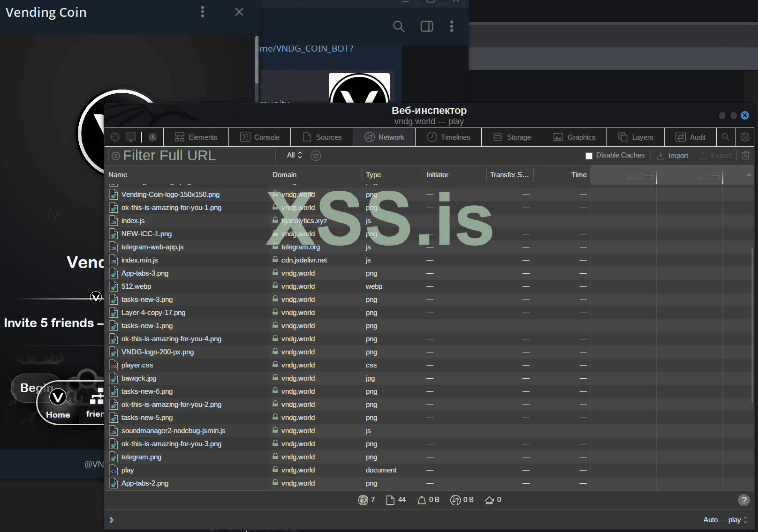Switch to the Console tab
758x532 pixels.
pos(260,137)
